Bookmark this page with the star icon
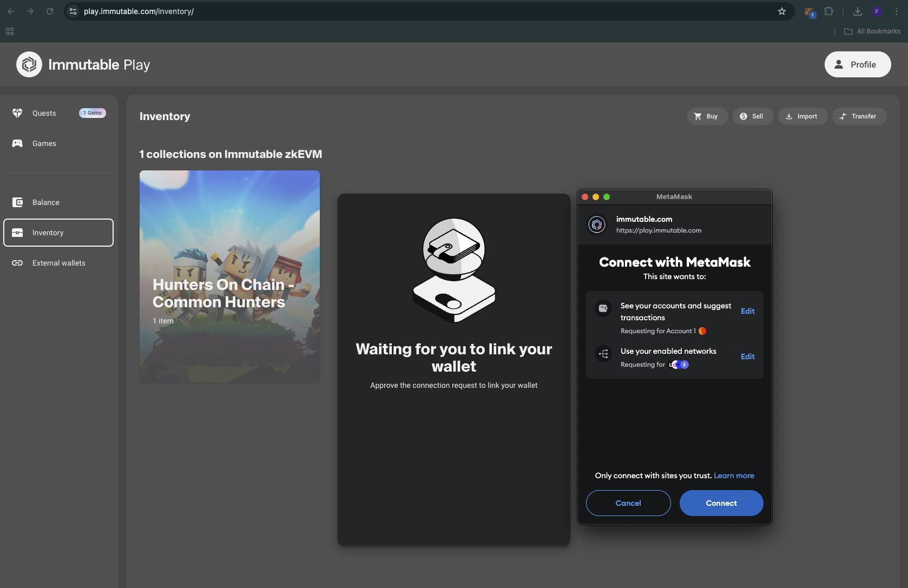Image resolution: width=908 pixels, height=588 pixels. click(782, 11)
